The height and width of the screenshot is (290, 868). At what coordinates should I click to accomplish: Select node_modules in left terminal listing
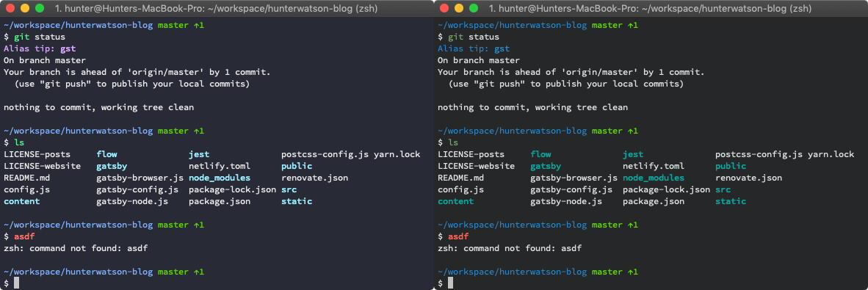pyautogui.click(x=220, y=178)
